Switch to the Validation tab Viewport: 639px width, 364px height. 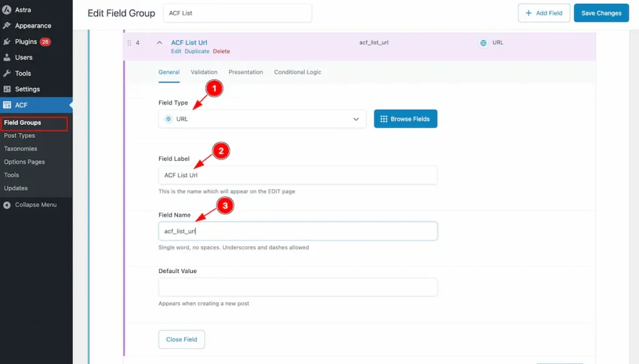tap(204, 72)
